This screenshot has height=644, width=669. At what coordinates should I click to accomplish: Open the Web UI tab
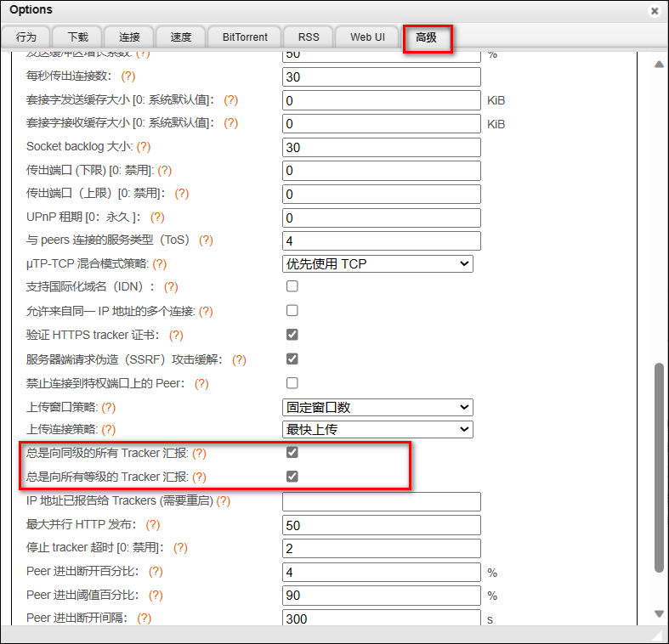367,37
